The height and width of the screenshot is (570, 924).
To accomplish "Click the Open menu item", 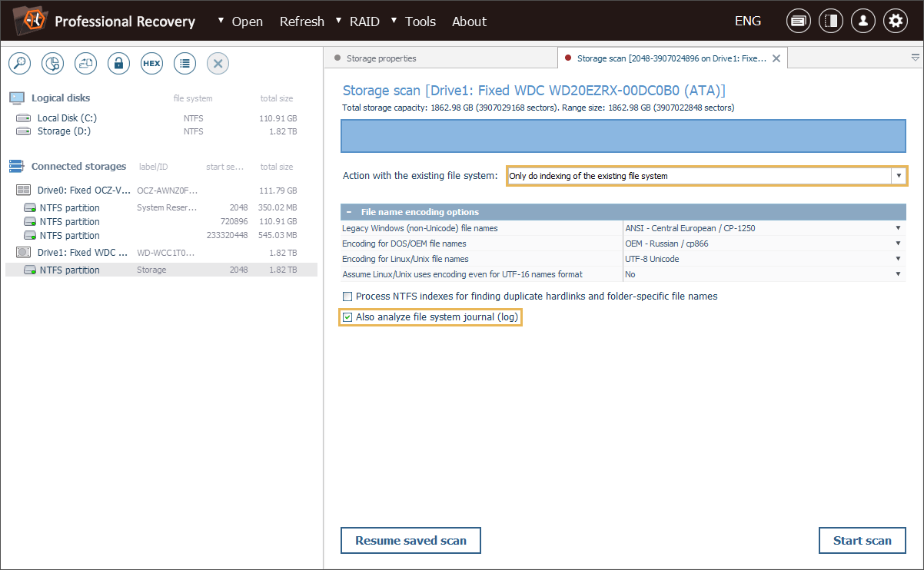I will point(248,22).
